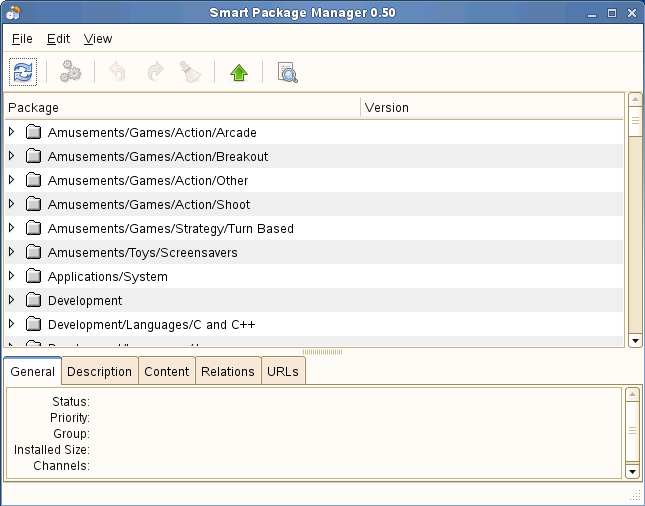Select Amusements/Games/Strategy/Turn Based row text
Screen dimensions: 645x506
(171, 228)
